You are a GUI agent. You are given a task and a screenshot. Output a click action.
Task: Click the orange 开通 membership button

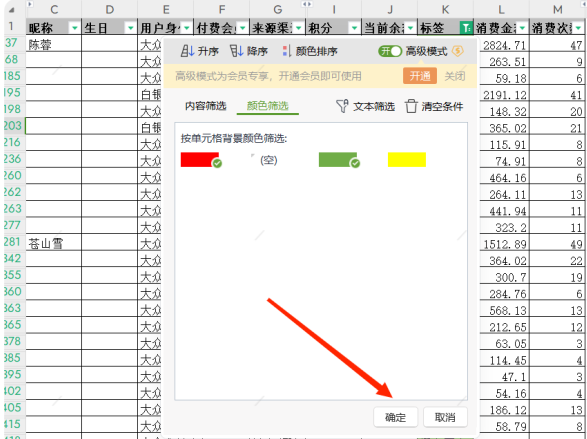(420, 76)
